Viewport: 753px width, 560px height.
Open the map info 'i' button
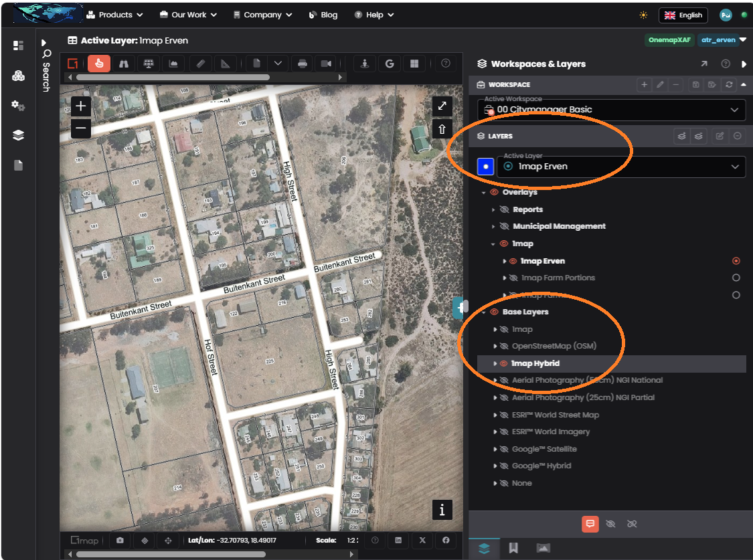442,510
